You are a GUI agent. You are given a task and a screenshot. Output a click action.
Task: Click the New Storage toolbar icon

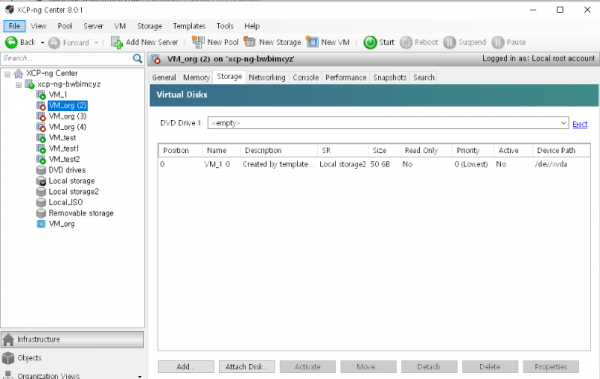point(249,42)
